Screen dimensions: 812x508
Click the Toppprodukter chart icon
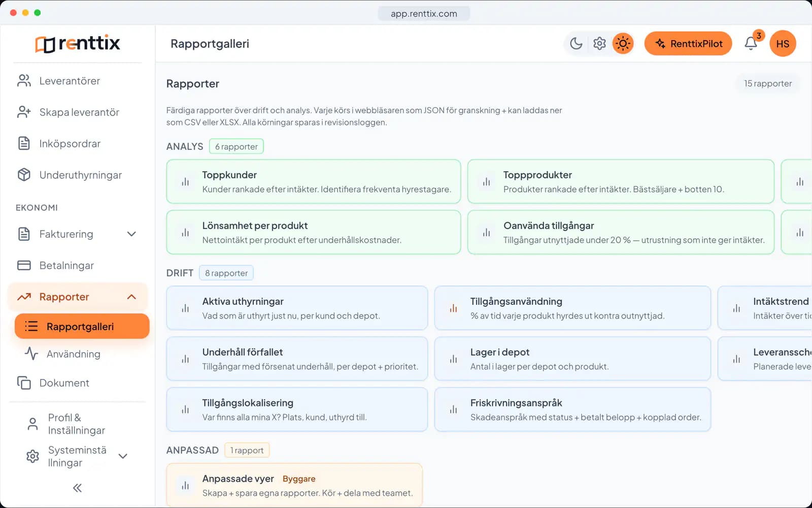486,181
